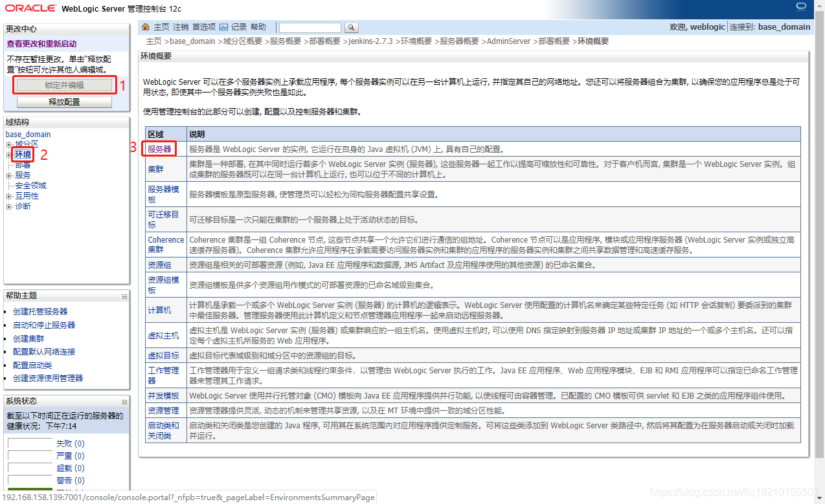The image size is (825, 504).
Task: Click 主页 in the top toolbar
Action: point(161,27)
